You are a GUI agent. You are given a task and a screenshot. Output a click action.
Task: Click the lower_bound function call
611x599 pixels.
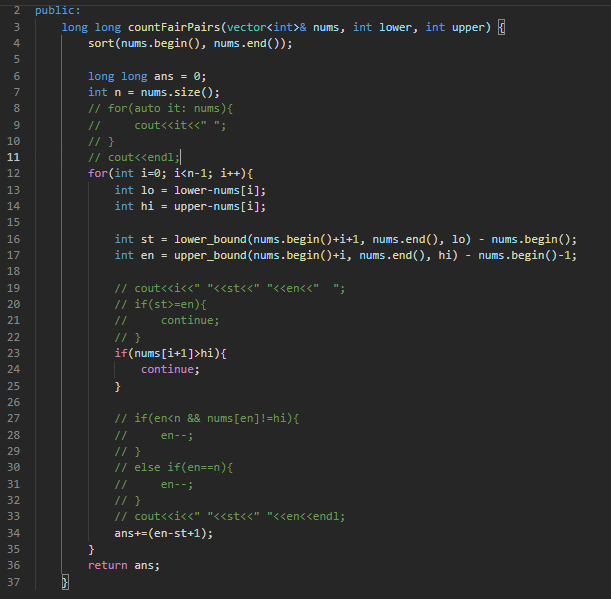tap(210, 239)
